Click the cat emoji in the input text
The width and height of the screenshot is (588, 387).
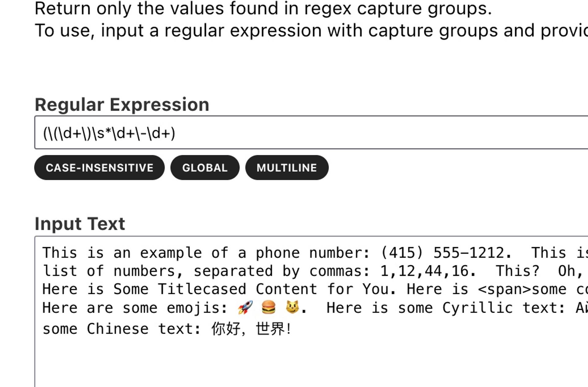pyautogui.click(x=292, y=307)
